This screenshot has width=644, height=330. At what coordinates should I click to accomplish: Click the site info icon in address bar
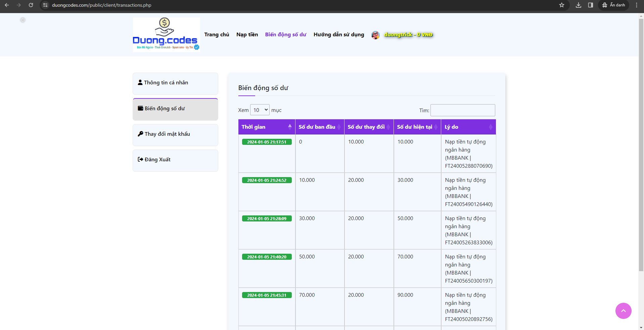(x=45, y=5)
